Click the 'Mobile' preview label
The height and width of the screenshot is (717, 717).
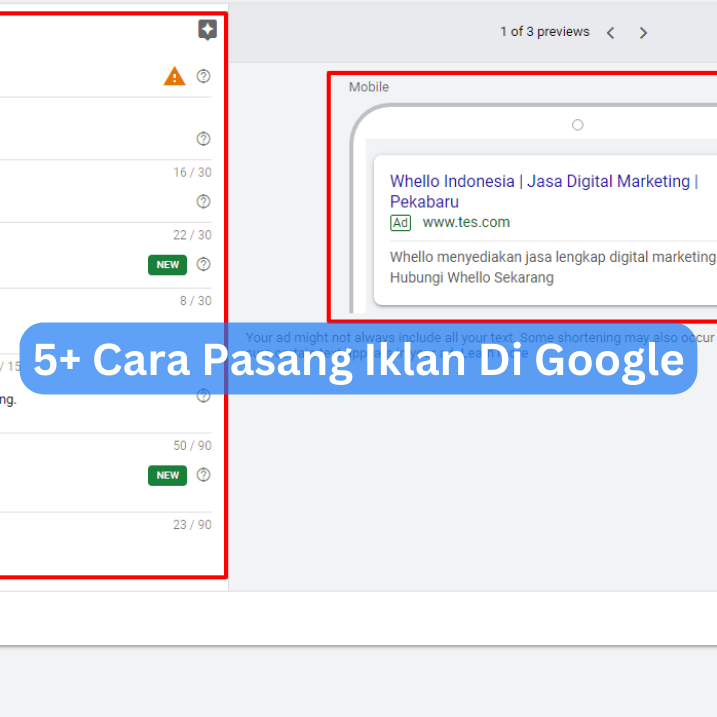pyautogui.click(x=369, y=87)
